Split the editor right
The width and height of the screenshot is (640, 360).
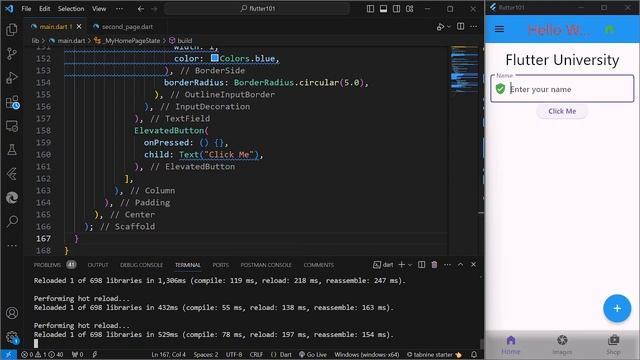[460, 27]
